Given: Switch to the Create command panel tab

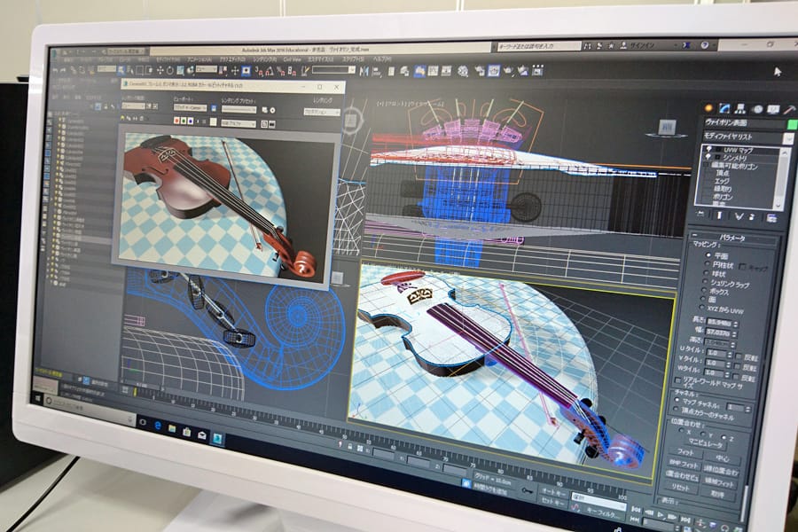Looking at the screenshot, I should [x=708, y=108].
